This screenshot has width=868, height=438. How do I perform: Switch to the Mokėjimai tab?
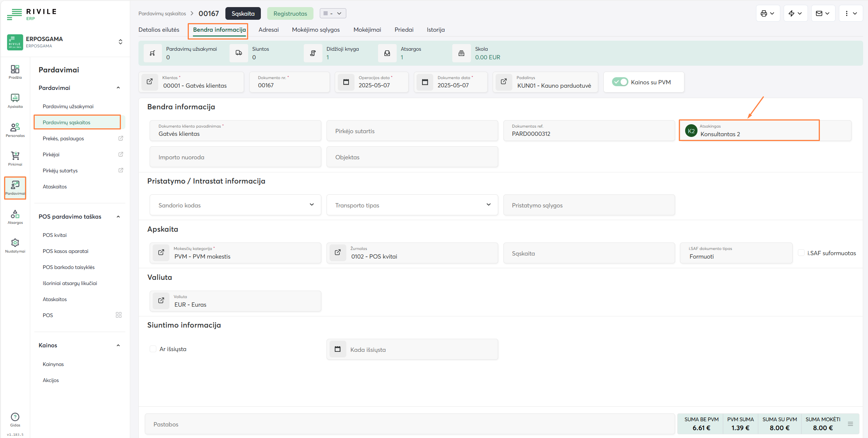367,30
